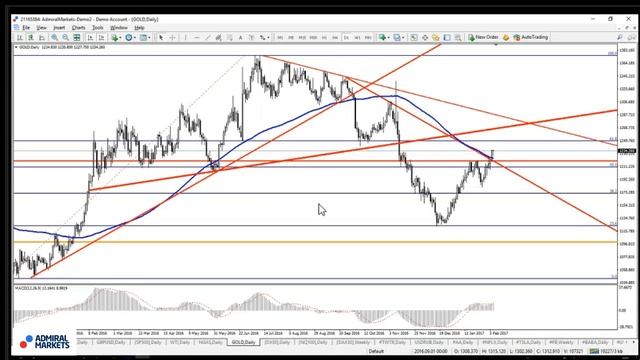Select the Fibonacci retracement tool

[x=229, y=38]
